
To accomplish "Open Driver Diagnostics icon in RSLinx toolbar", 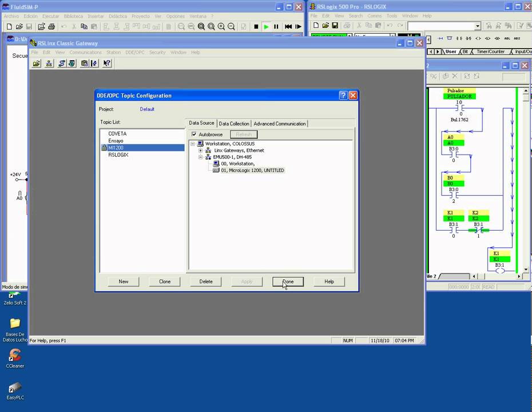I will 72,64.
